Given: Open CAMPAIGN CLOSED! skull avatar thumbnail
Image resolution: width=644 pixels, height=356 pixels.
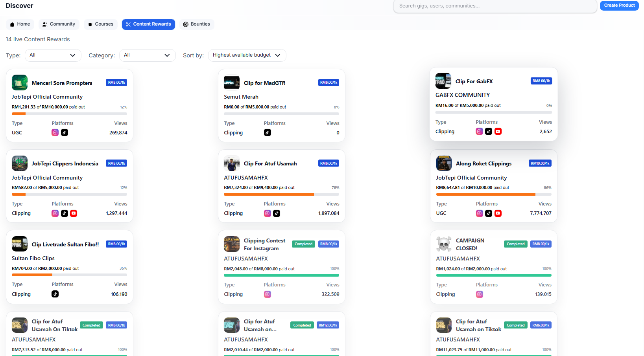Looking at the screenshot, I should tap(444, 244).
